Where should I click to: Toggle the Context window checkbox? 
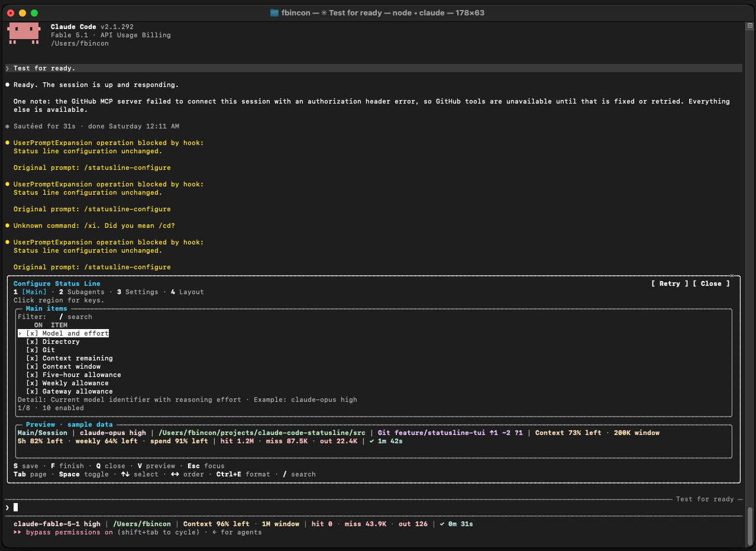click(32, 366)
